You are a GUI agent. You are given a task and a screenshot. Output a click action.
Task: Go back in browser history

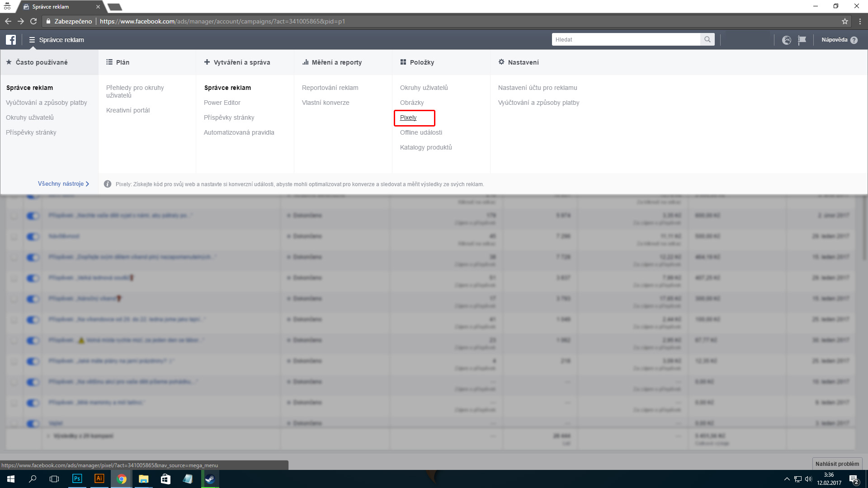[x=8, y=21]
